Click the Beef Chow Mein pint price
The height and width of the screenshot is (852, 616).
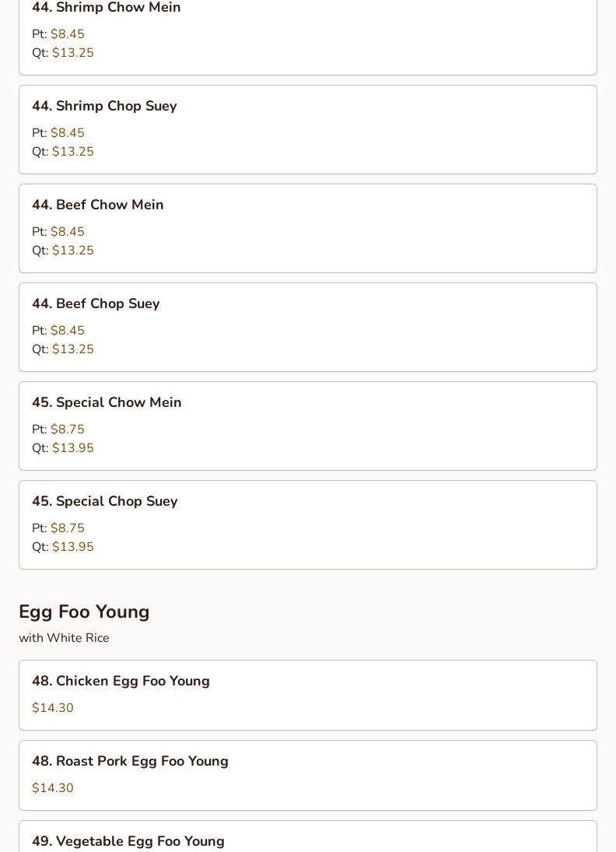[x=67, y=232]
